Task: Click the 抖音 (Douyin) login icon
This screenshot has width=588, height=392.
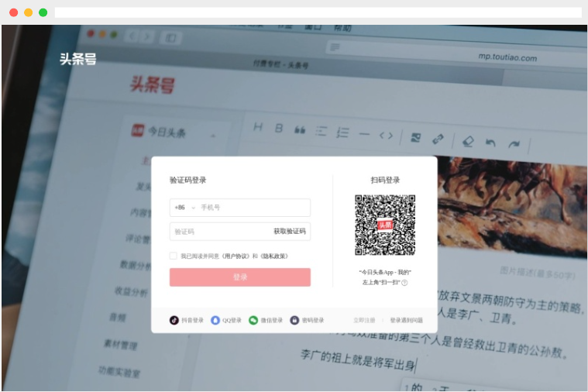Action: tap(174, 320)
